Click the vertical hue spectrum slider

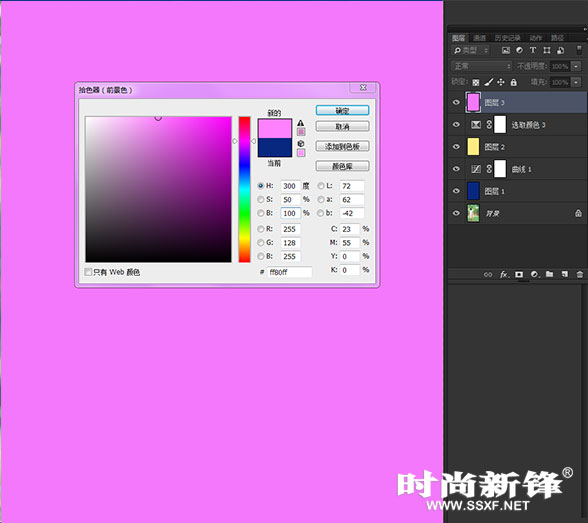[x=244, y=189]
